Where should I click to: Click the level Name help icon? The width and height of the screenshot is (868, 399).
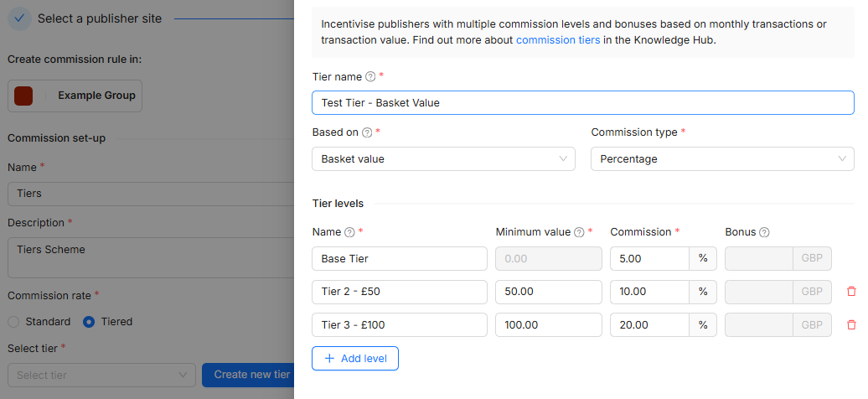point(349,232)
